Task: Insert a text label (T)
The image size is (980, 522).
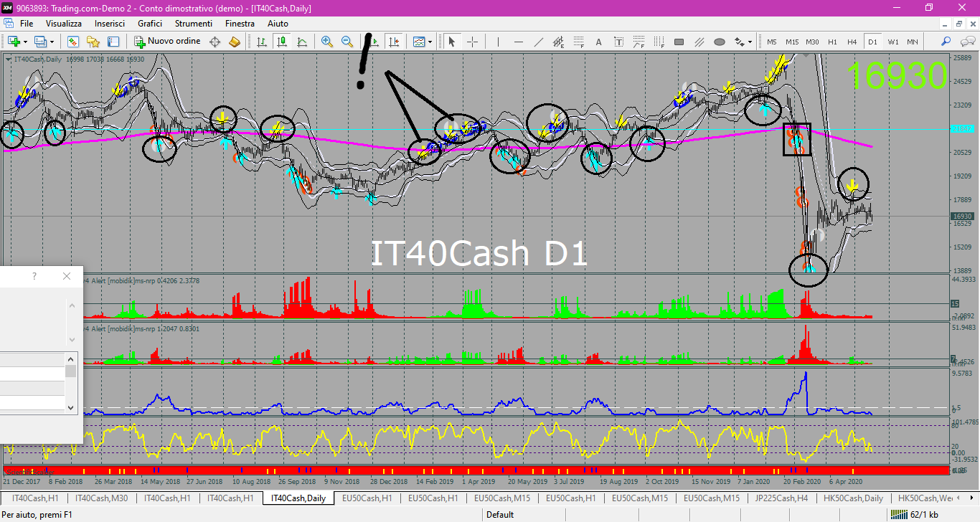Action: click(x=618, y=42)
